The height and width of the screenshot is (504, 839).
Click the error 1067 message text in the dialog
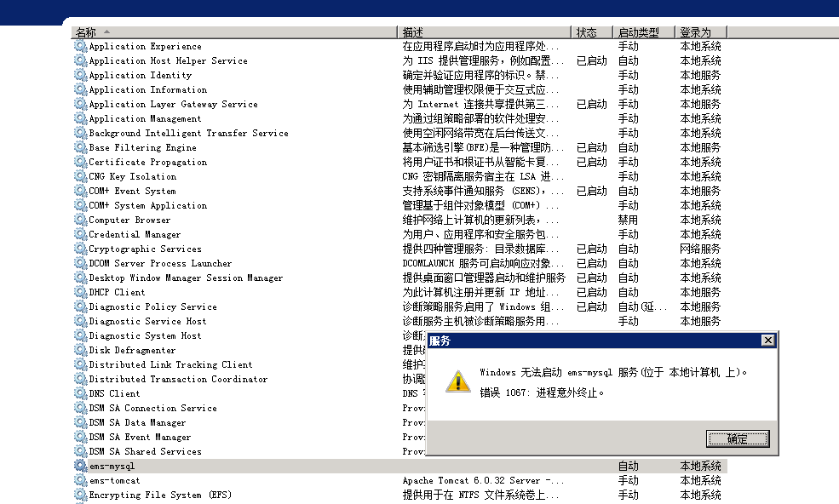click(542, 392)
